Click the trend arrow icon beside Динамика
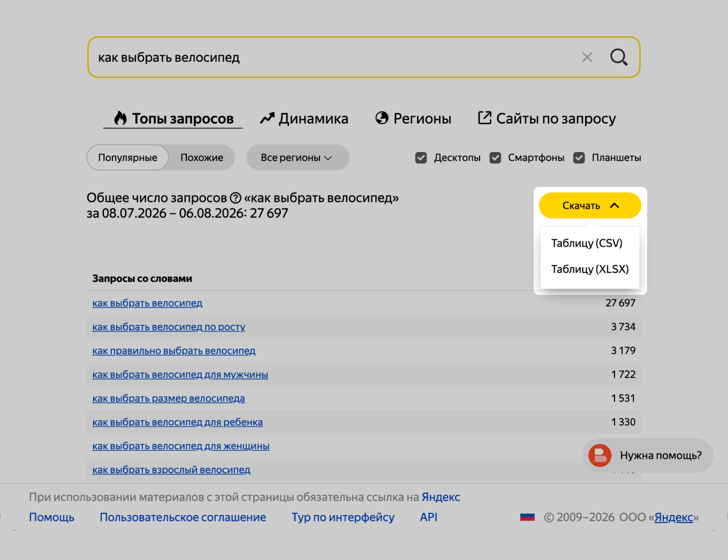Screen dimensions: 728x560 coord(267,118)
